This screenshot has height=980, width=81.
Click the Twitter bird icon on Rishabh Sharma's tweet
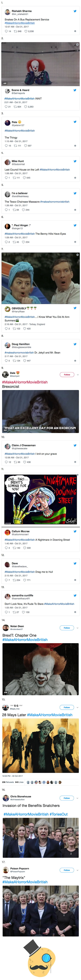point(75,11)
